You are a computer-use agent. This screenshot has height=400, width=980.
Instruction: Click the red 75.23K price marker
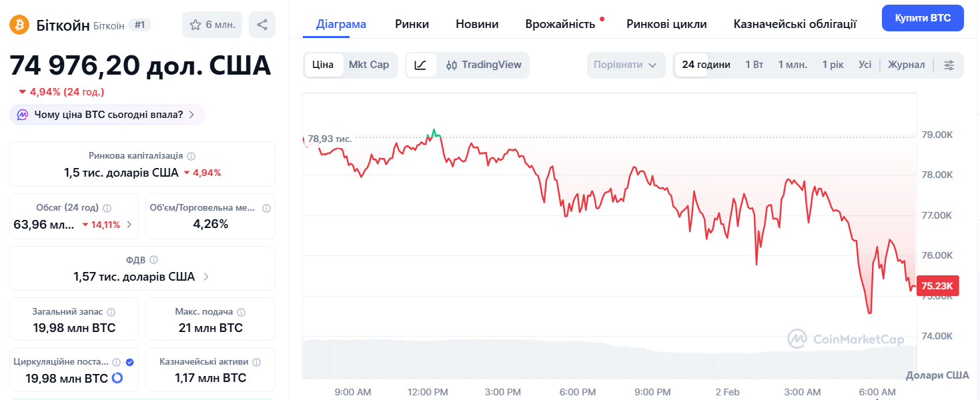click(937, 286)
